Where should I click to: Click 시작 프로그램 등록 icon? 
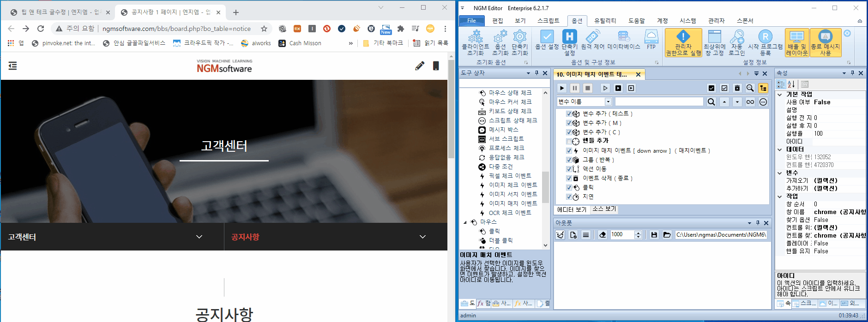click(x=765, y=42)
